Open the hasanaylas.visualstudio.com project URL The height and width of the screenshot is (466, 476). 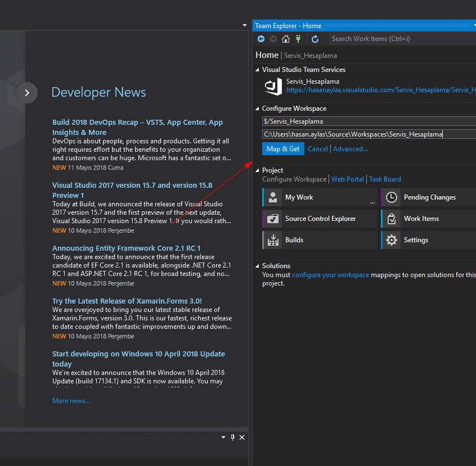(381, 90)
